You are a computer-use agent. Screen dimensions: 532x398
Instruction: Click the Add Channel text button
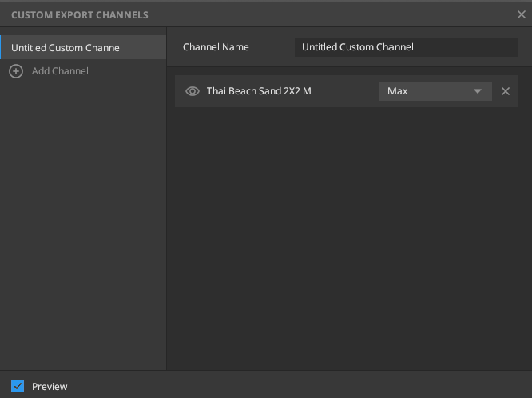[x=60, y=71]
